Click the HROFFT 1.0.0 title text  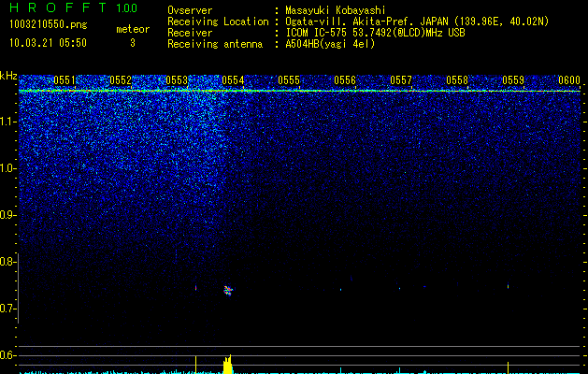point(73,7)
